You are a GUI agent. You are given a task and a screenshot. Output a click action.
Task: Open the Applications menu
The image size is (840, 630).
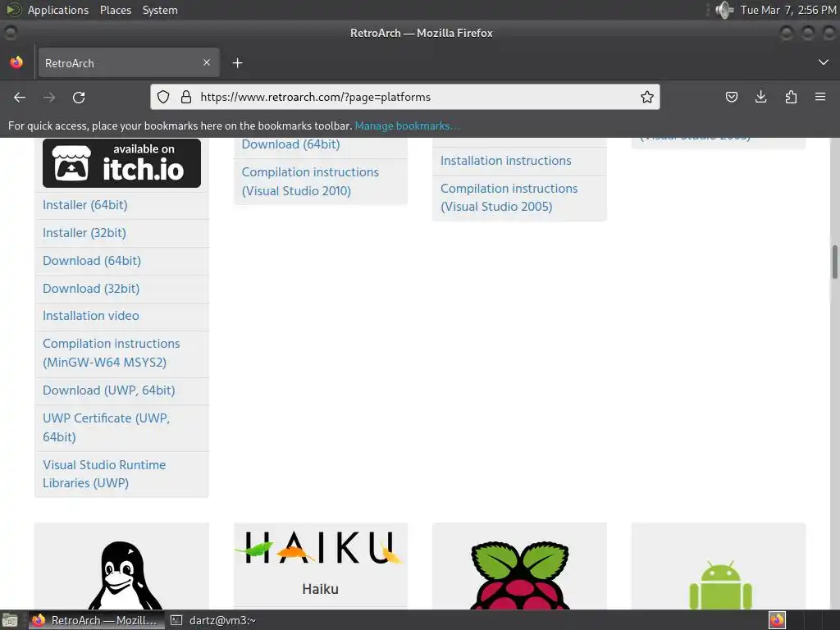click(58, 10)
